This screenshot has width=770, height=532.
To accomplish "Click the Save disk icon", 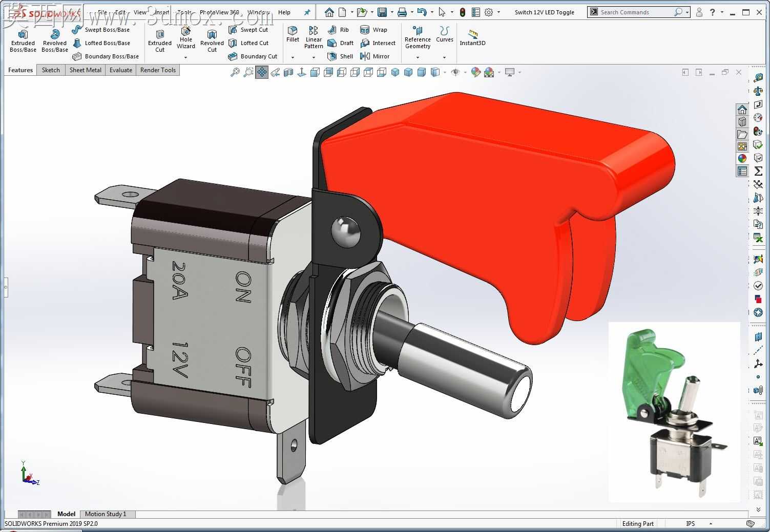I will (x=382, y=12).
